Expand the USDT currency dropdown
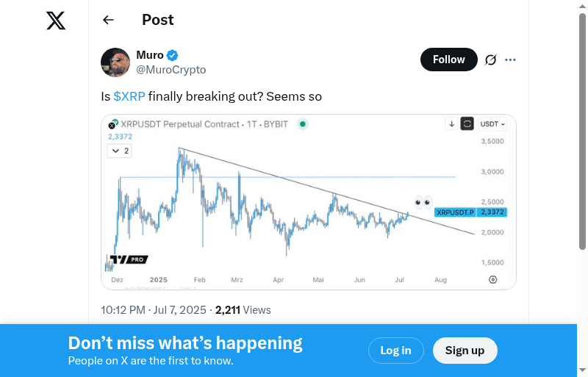The width and height of the screenshot is (588, 377). point(492,124)
